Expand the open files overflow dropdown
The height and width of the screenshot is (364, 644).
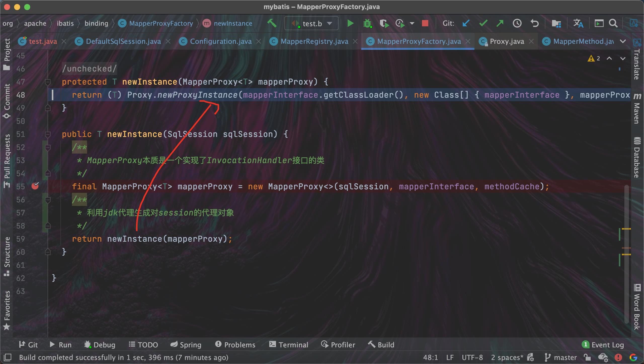click(x=623, y=41)
